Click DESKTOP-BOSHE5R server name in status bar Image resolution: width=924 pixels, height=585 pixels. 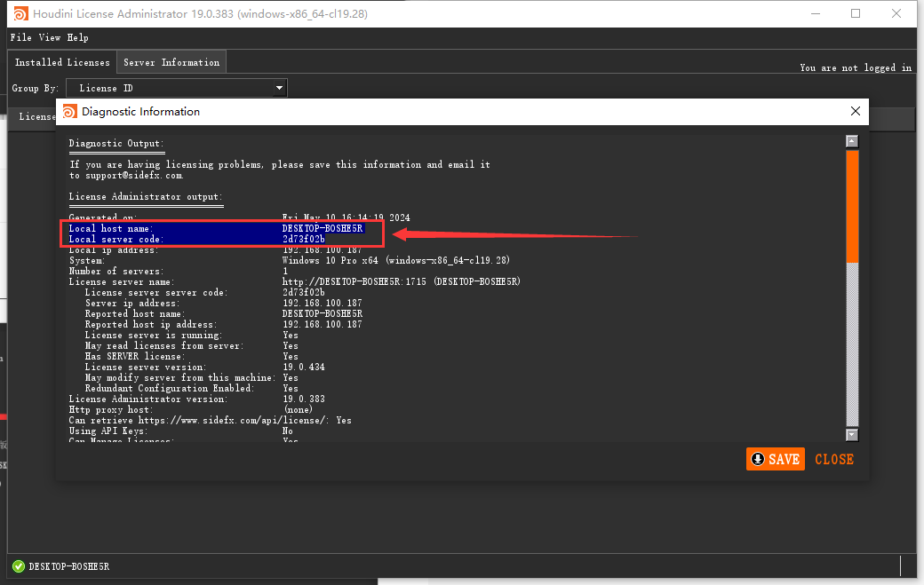click(x=69, y=566)
